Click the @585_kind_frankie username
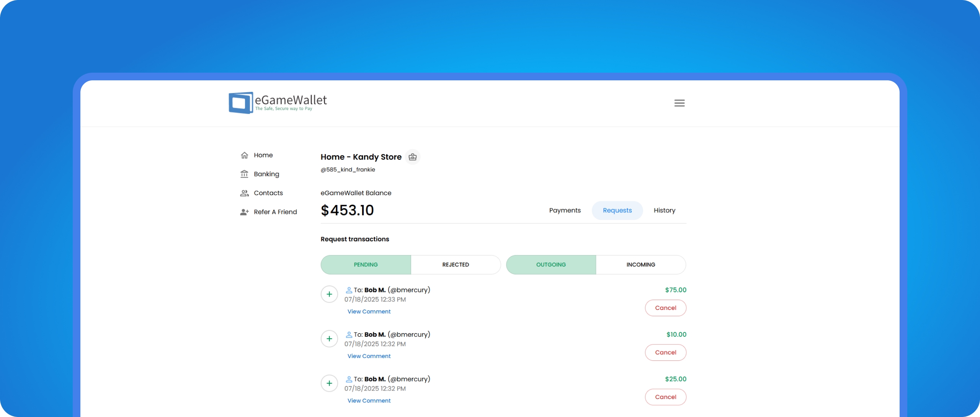980x417 pixels. tap(348, 169)
